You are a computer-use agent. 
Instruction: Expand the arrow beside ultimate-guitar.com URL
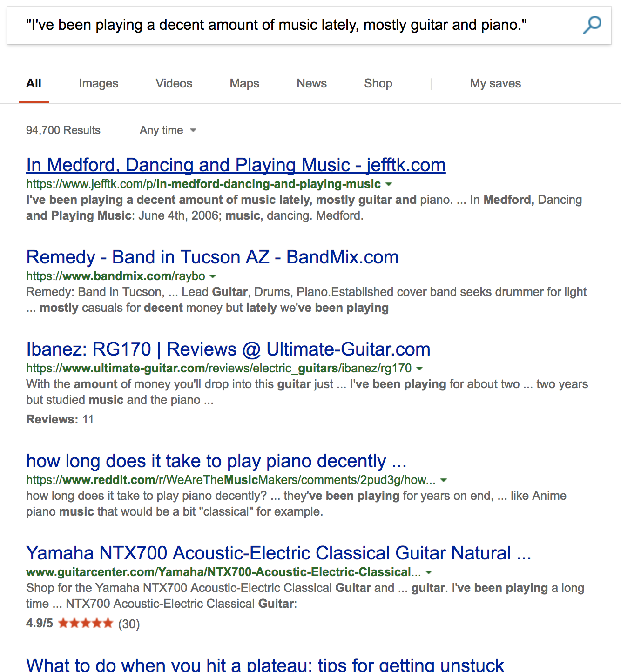pos(419,369)
